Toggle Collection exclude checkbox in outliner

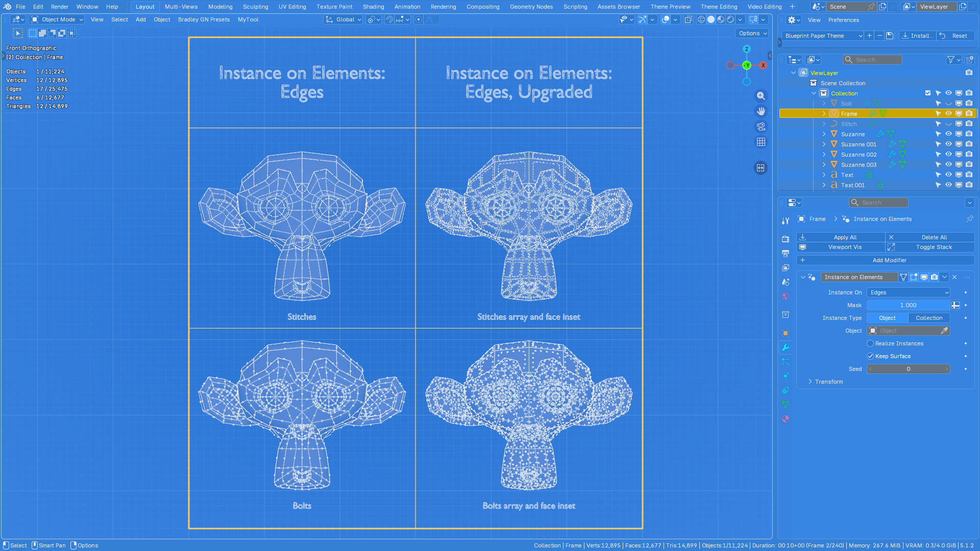928,93
